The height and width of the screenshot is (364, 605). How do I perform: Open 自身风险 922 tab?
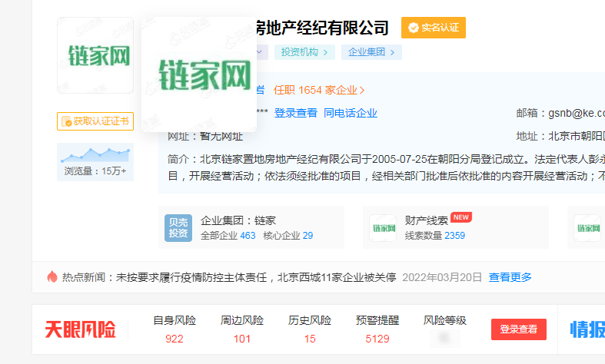(175, 329)
